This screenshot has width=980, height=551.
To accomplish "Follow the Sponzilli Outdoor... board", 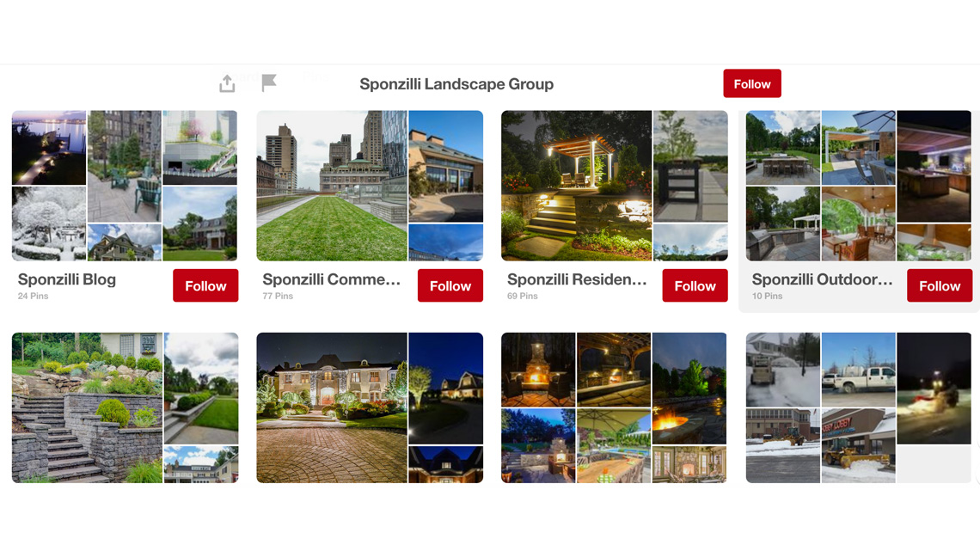I will tap(940, 285).
